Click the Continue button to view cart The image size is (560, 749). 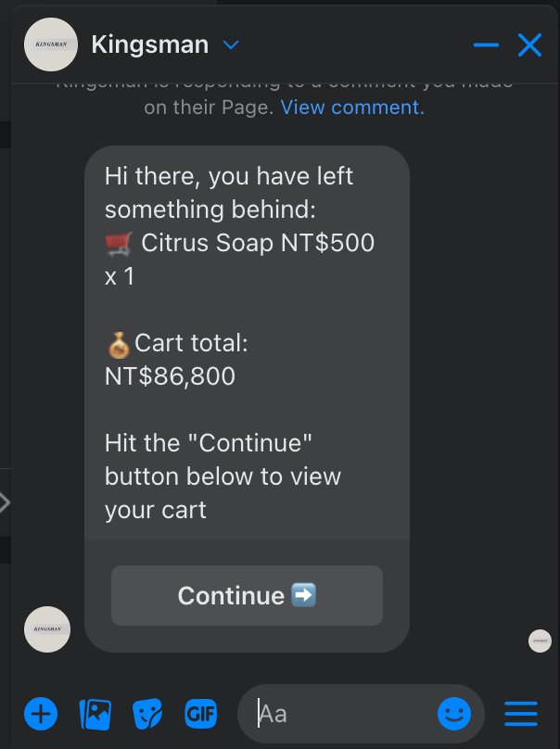(247, 596)
